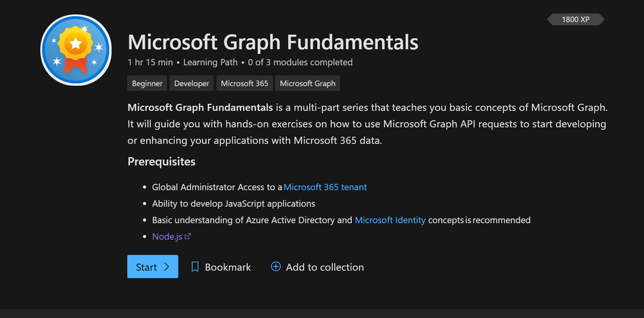This screenshot has width=644, height=318.
Task: Click 'Basic understanding of Azure Active Directory' text
Action: tap(243, 220)
